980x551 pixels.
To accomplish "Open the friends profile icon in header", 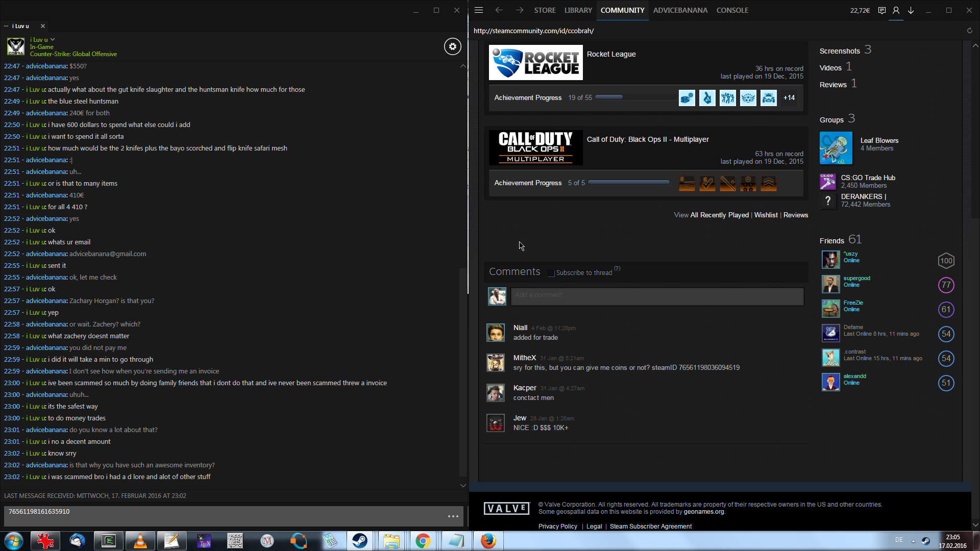I will pos(896,10).
